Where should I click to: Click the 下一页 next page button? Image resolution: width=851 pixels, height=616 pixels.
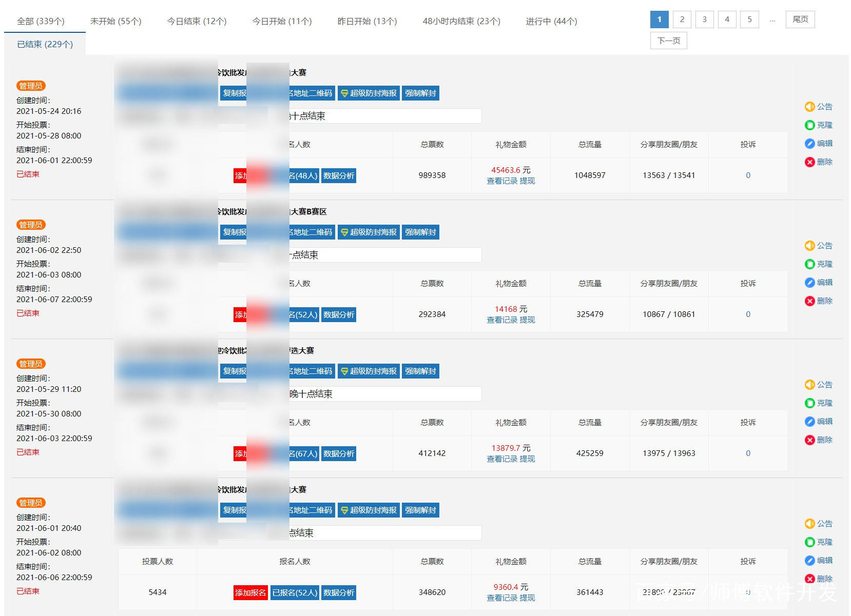pos(668,41)
